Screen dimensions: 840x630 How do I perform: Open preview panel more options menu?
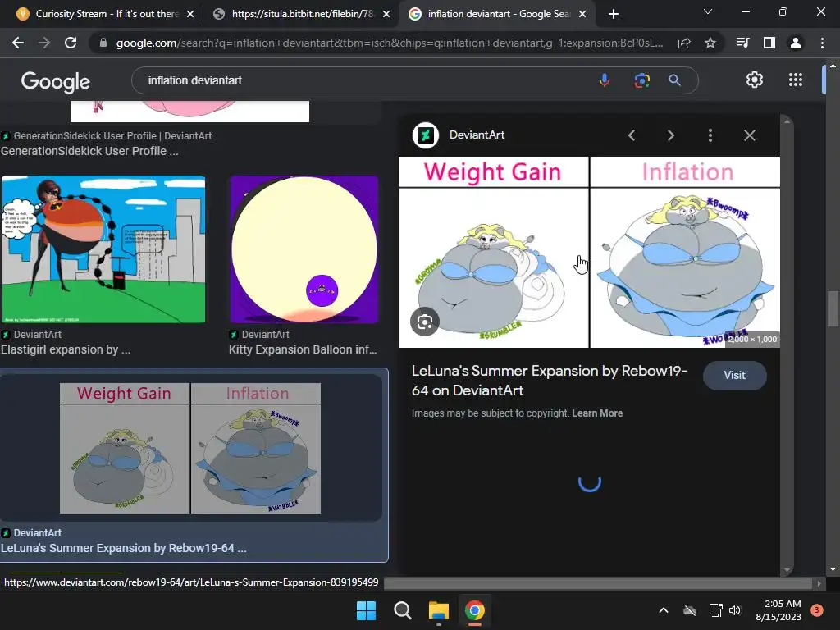pos(710,135)
